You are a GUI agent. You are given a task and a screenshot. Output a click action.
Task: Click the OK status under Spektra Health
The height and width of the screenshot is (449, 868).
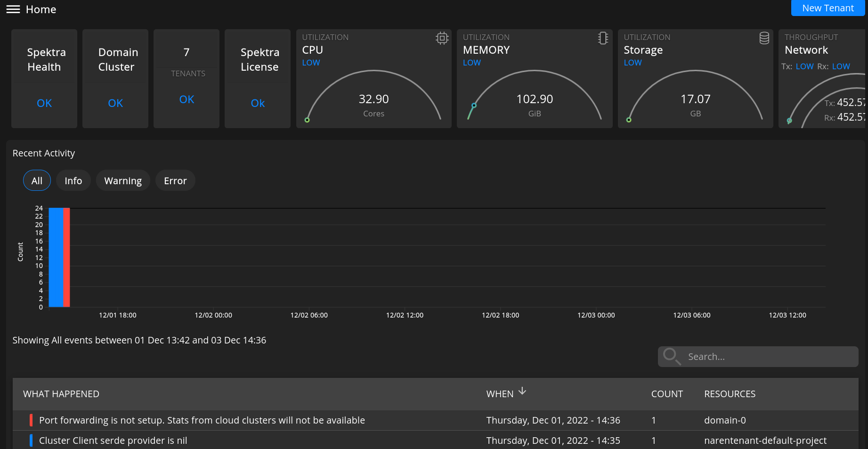(44, 103)
